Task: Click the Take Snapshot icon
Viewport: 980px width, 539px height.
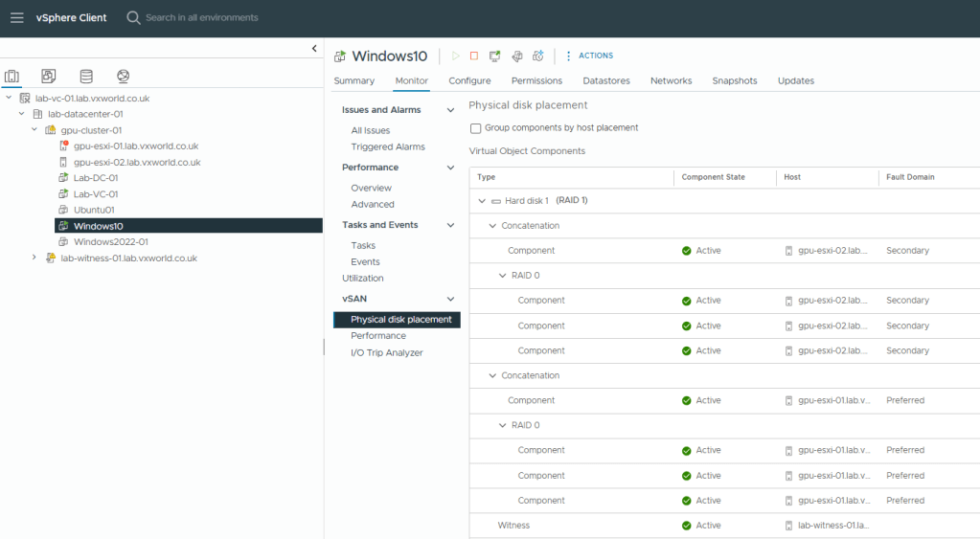Action: click(x=538, y=56)
